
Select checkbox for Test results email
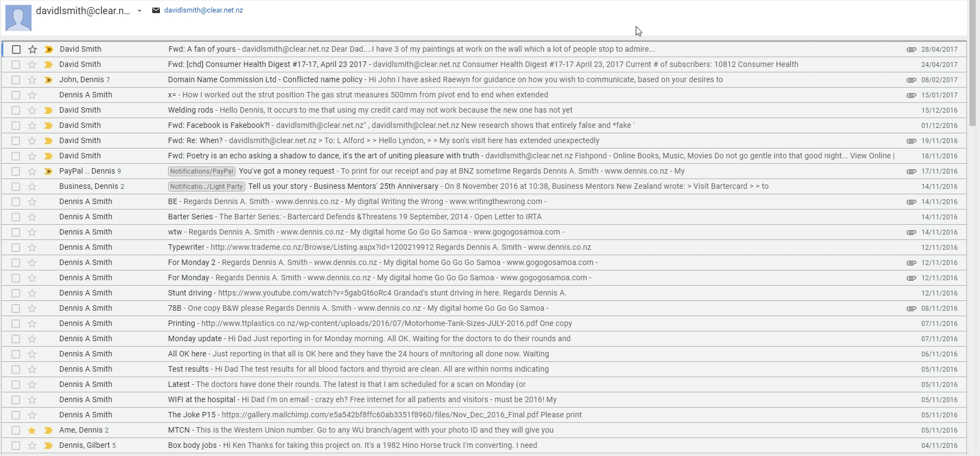(16, 369)
